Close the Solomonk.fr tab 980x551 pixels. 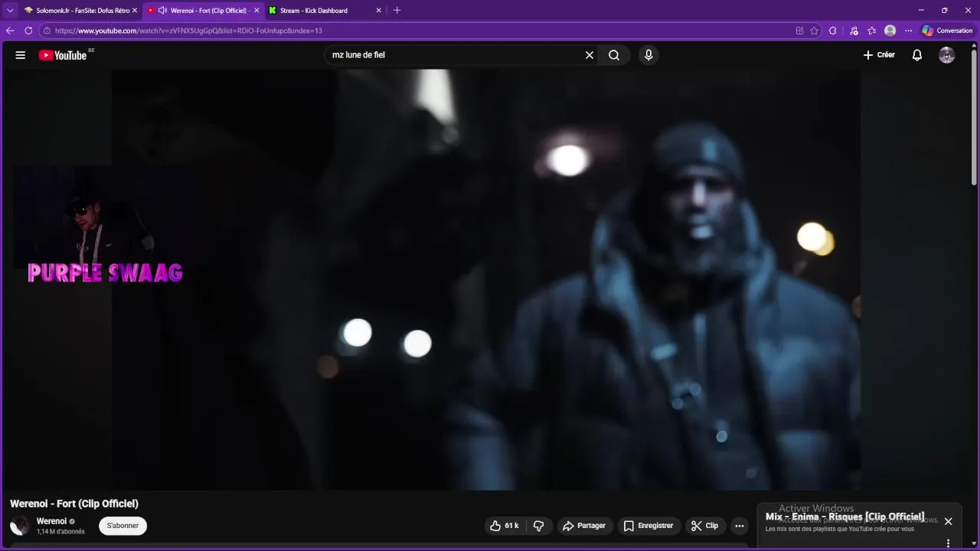135,11
